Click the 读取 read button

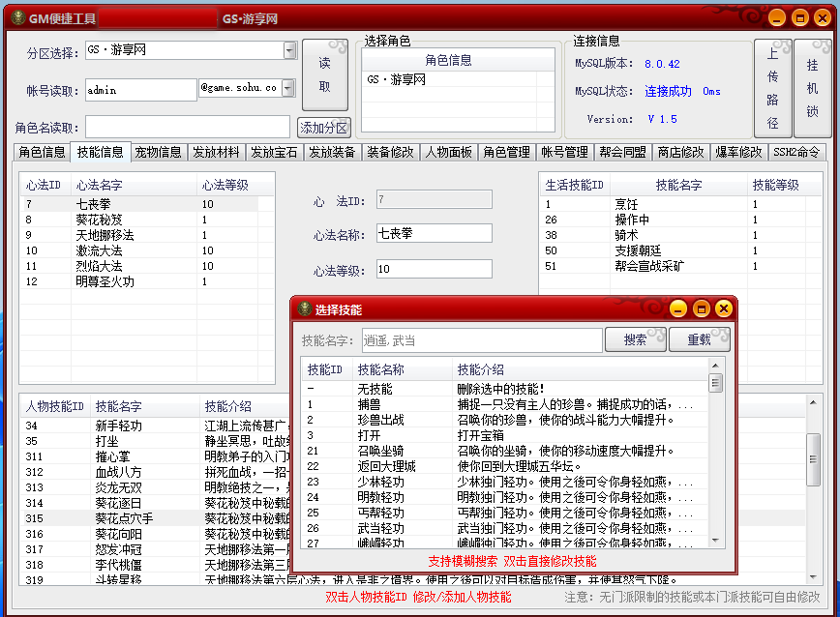click(x=324, y=75)
